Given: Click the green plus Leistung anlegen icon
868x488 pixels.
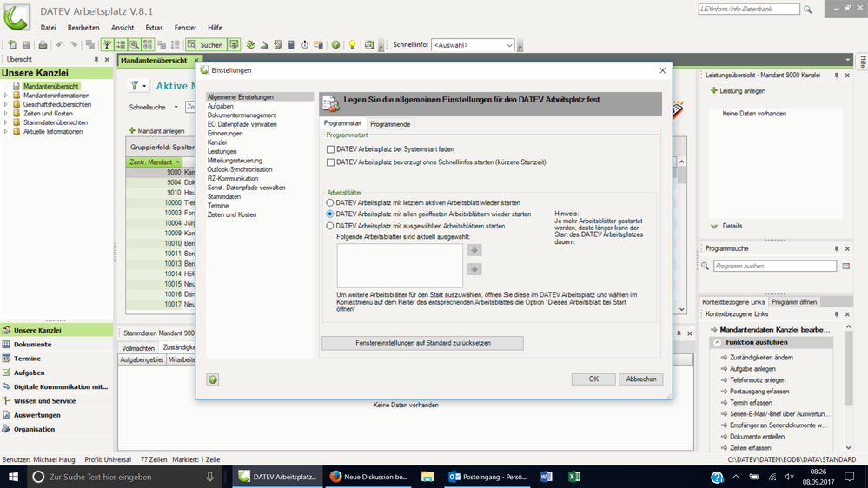Looking at the screenshot, I should click(714, 90).
